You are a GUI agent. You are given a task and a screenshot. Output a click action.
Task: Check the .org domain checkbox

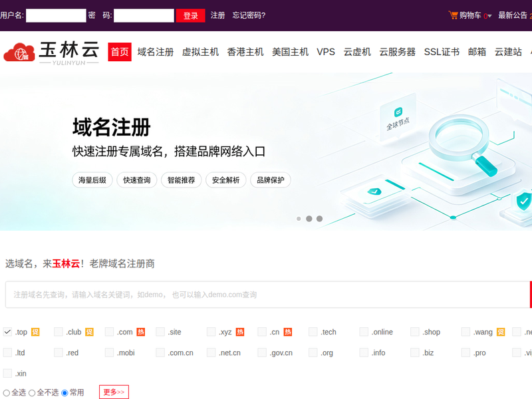313,352
